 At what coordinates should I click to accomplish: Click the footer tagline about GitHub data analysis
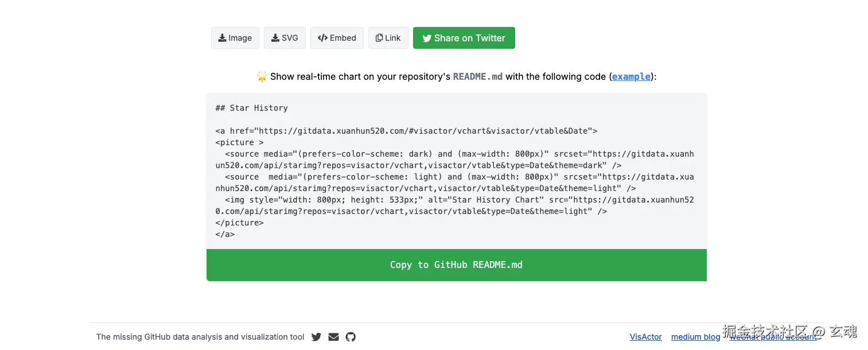tap(200, 337)
